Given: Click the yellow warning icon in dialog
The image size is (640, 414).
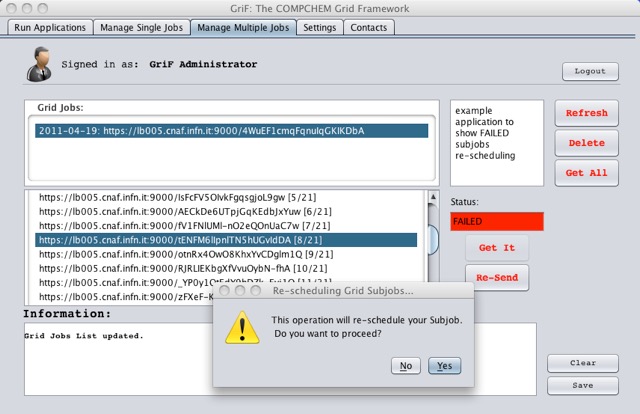Looking at the screenshot, I should (242, 327).
